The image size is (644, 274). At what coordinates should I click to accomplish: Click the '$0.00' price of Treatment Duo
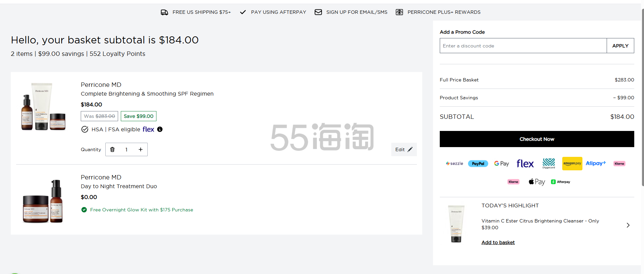point(89,197)
